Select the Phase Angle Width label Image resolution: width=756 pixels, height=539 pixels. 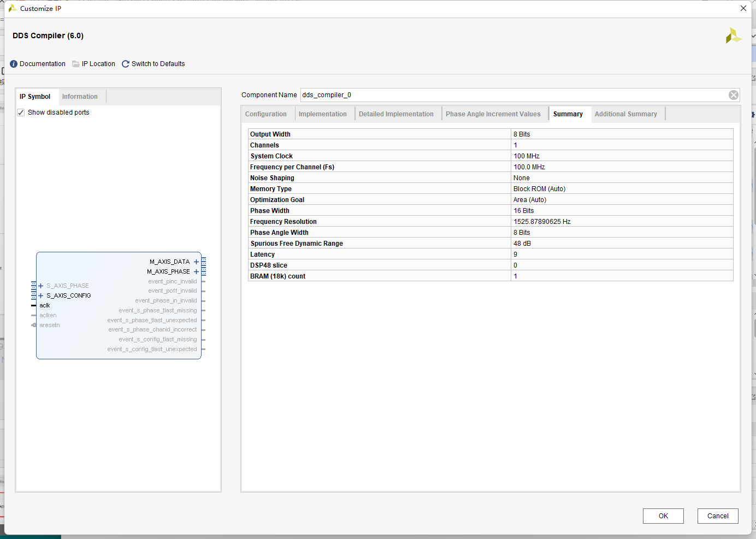[279, 233]
